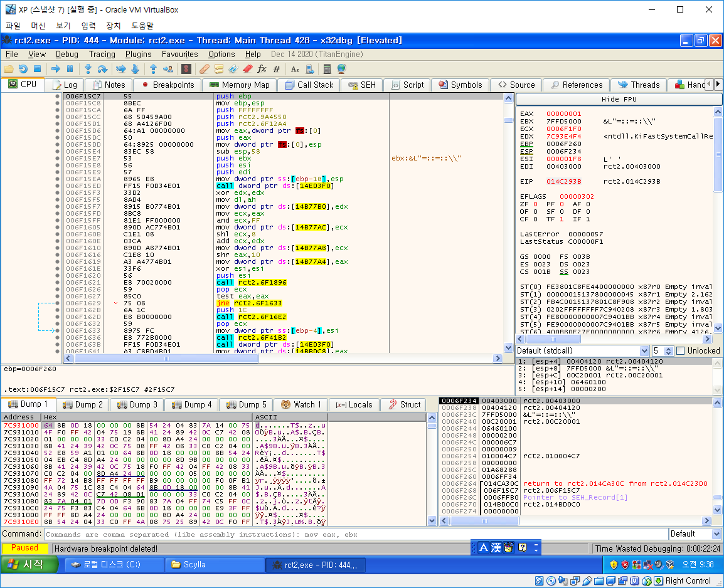Click the stack pane horizontal scrollbar thumb
724x588 pixels.
tap(484, 521)
